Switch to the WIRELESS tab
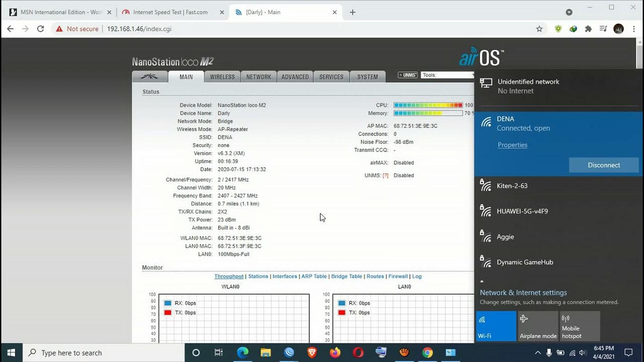This screenshot has height=362, width=644. pyautogui.click(x=222, y=77)
